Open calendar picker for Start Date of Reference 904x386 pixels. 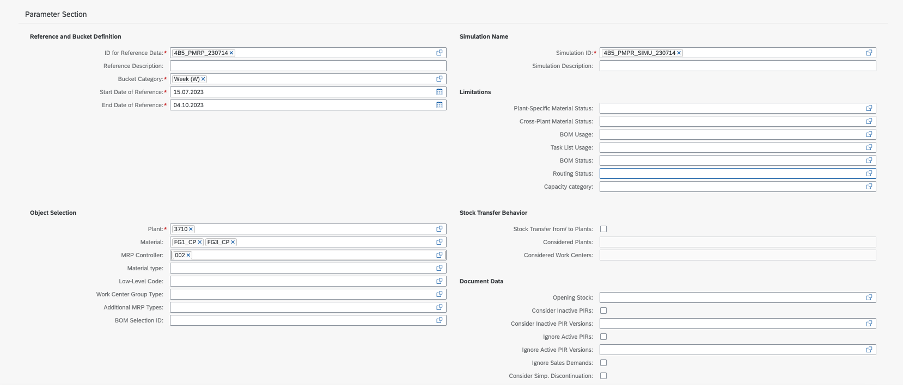click(439, 92)
